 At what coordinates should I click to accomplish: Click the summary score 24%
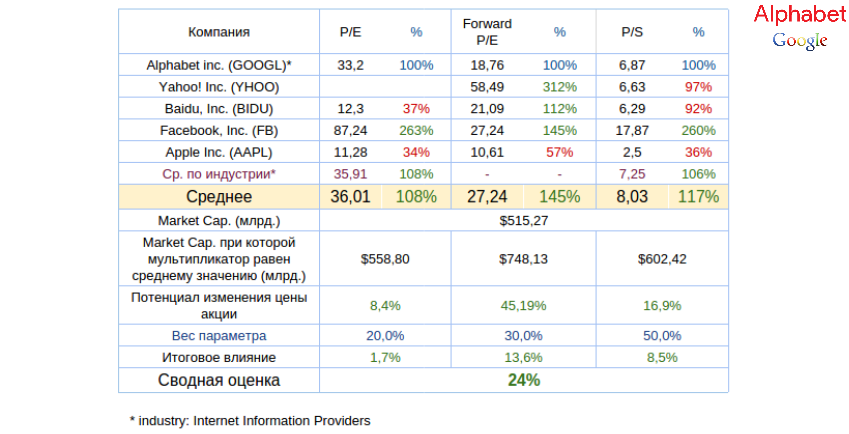point(524,380)
